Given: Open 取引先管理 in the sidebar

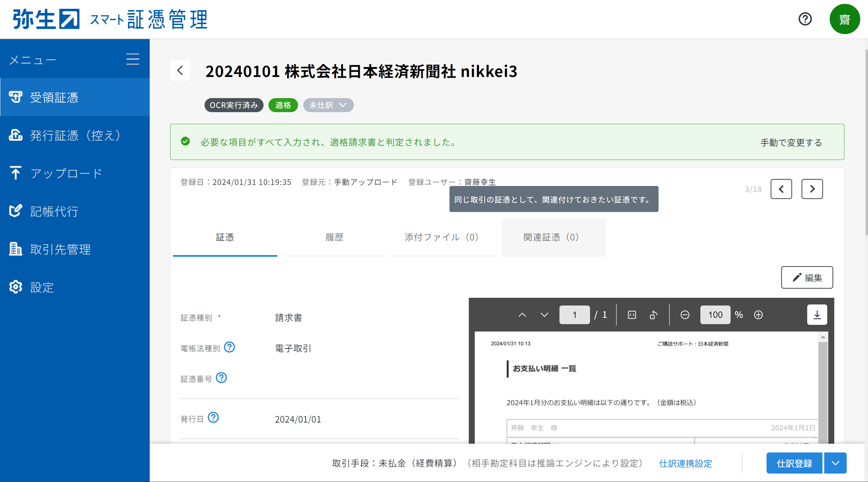Looking at the screenshot, I should [75, 249].
